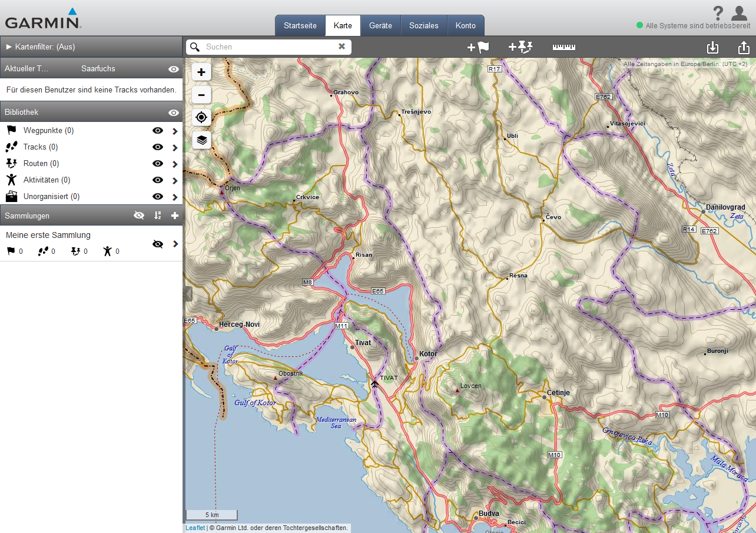The image size is (756, 533).
Task: Open the Startseite tab
Action: (x=300, y=26)
